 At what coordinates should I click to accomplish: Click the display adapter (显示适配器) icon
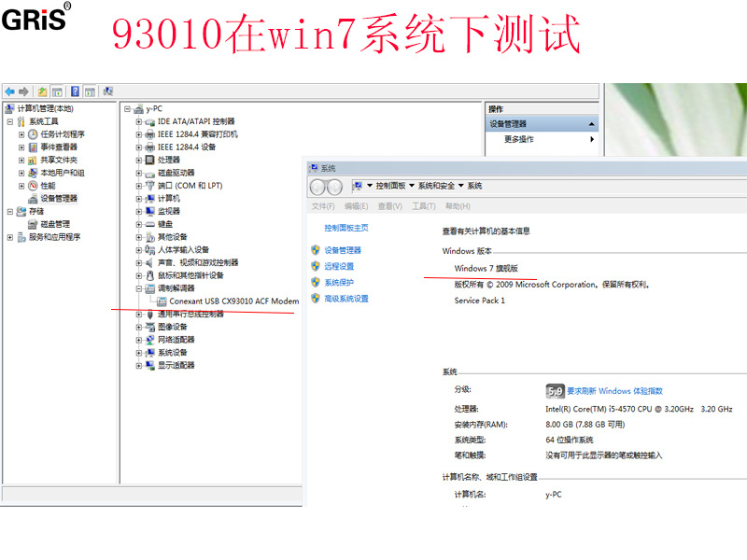coord(150,365)
